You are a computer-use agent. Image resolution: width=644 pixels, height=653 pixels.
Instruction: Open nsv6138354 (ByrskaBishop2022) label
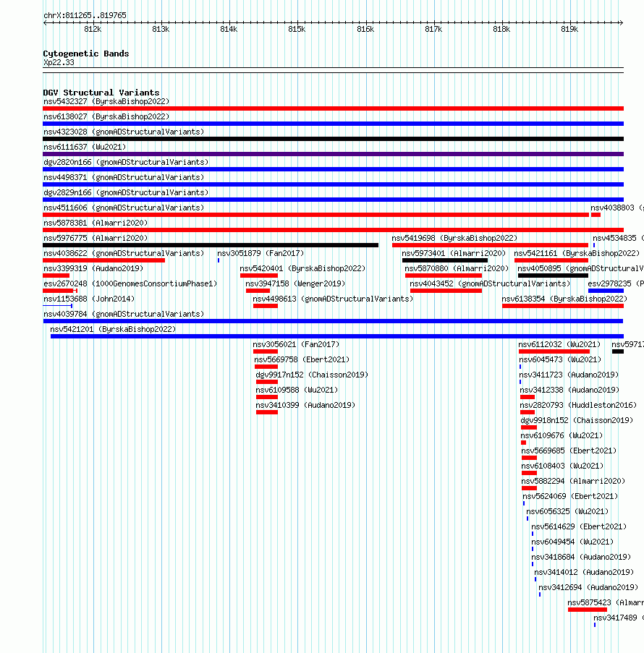564,299
